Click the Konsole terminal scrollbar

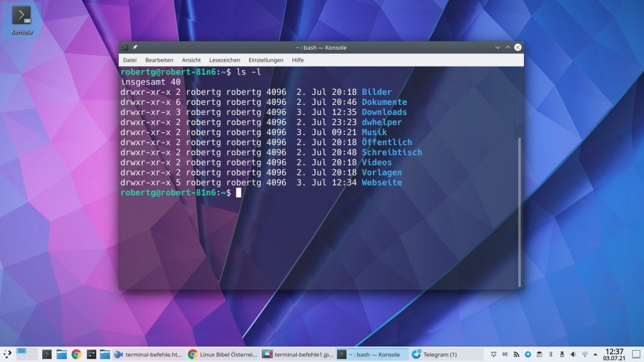[x=519, y=212]
